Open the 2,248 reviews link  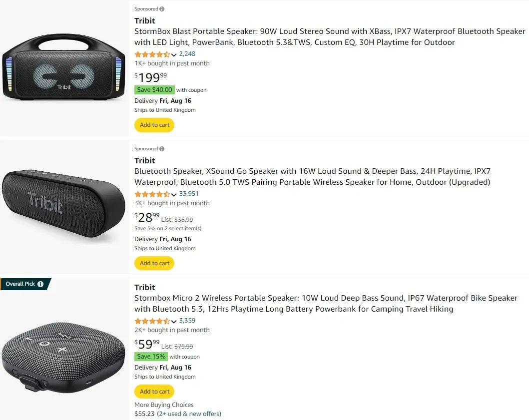point(187,54)
